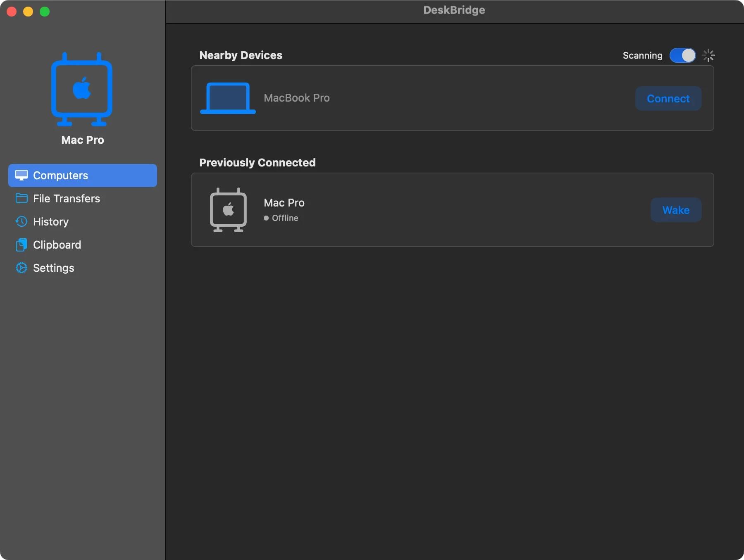Click the Computers monitor icon in sidebar

(21, 176)
